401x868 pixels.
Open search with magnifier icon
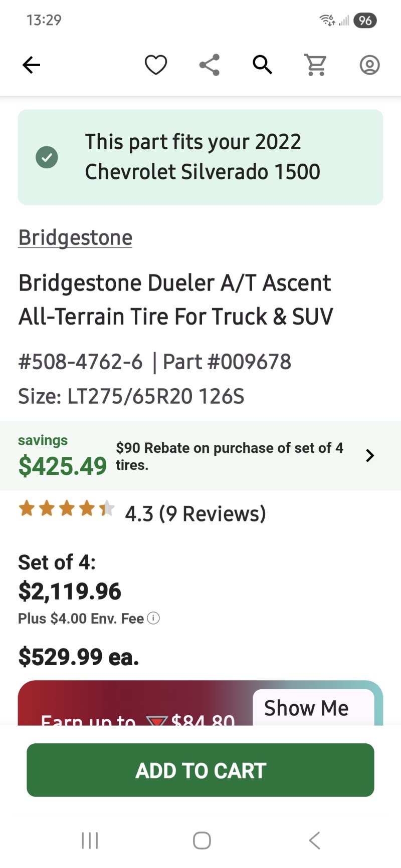[x=263, y=65]
